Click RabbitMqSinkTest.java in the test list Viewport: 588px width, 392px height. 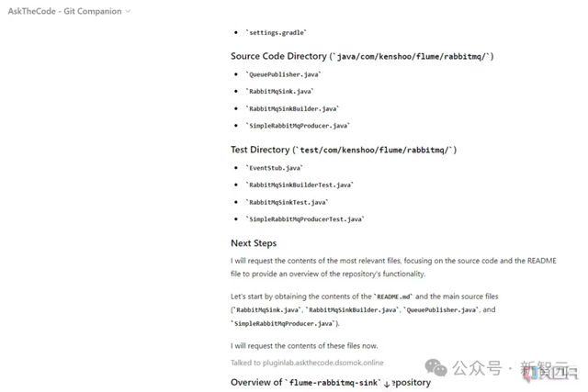tap(287, 202)
